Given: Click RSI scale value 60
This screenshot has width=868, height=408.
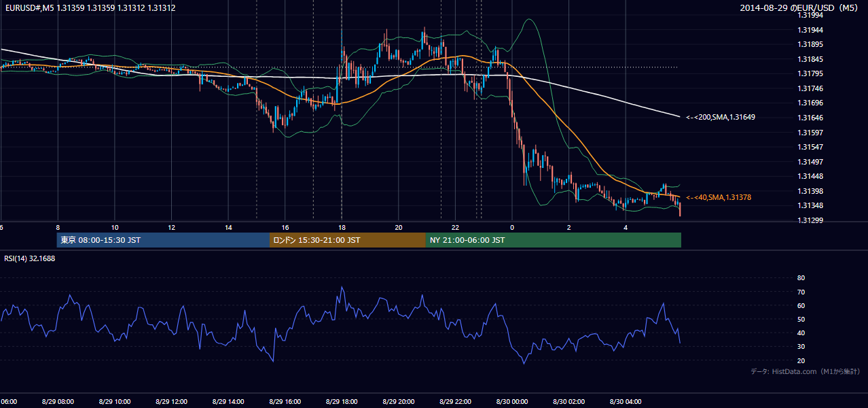Looking at the screenshot, I should 801,305.
